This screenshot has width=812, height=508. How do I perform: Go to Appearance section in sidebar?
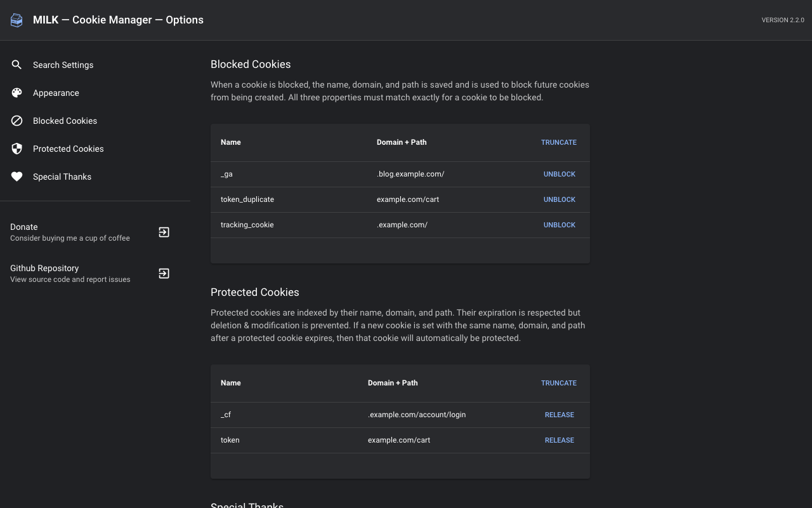pyautogui.click(x=95, y=93)
